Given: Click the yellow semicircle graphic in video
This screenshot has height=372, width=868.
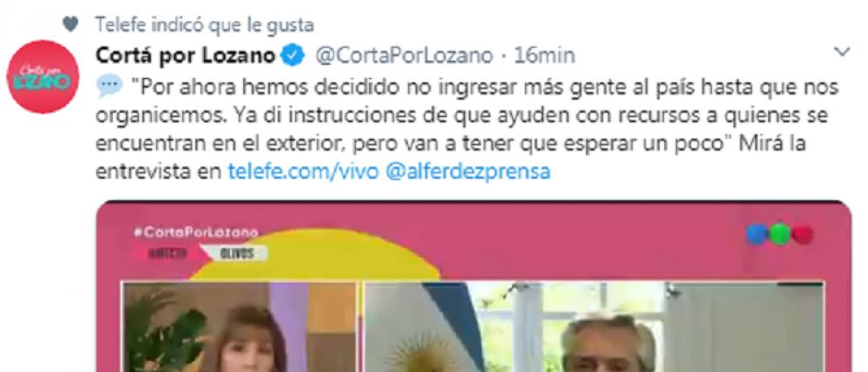Looking at the screenshot, I should (x=312, y=255).
